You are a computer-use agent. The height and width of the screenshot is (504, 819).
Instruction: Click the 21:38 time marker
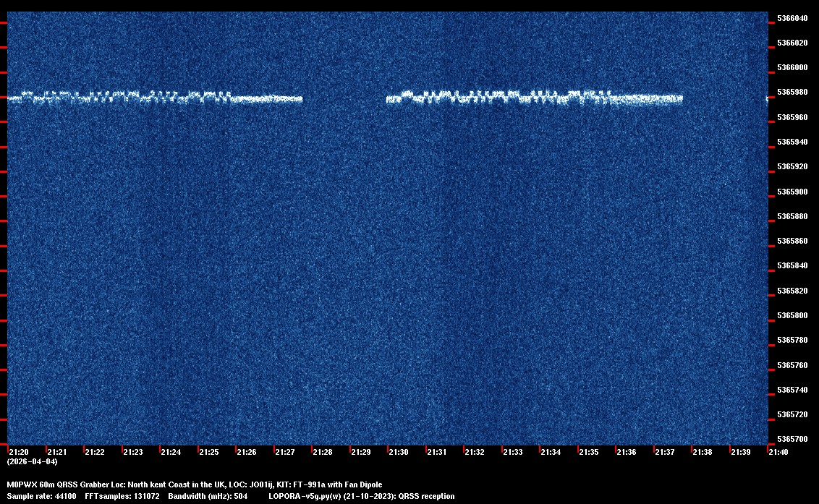click(x=702, y=452)
